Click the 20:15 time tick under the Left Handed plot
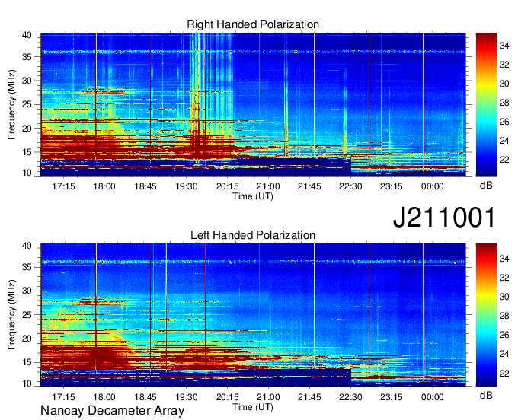This screenshot has height=420, width=518. tap(227, 397)
